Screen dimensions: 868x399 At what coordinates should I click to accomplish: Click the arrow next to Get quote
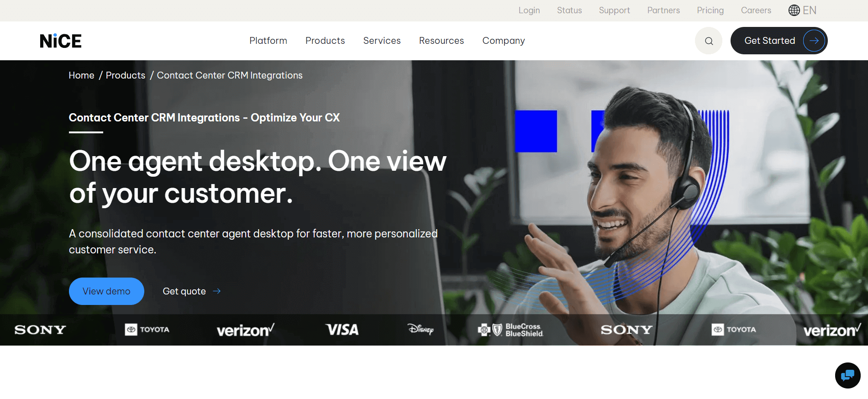(217, 291)
